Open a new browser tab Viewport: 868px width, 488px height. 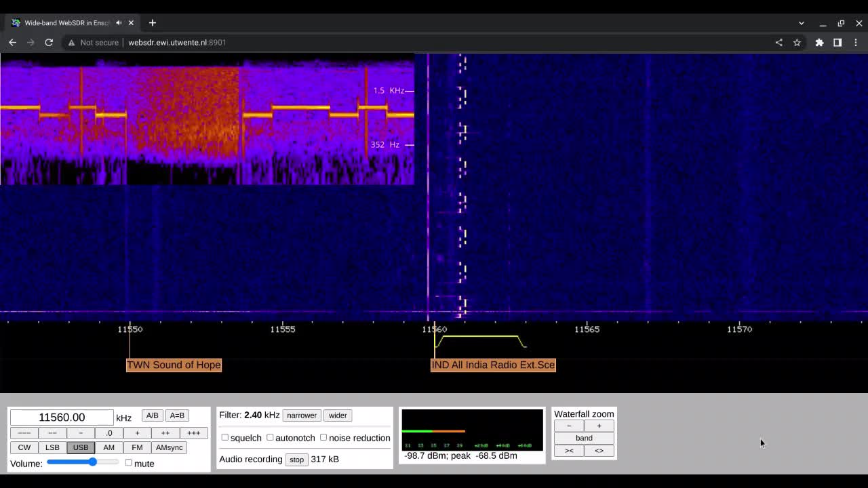[x=153, y=22]
